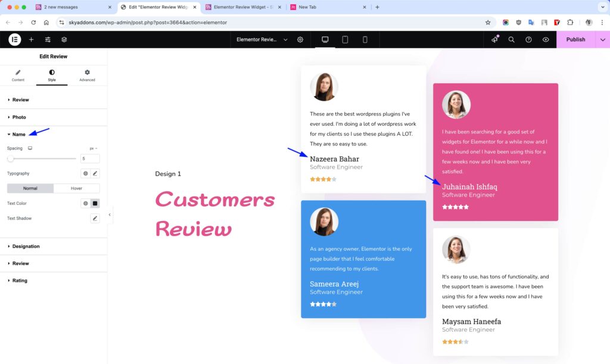Viewport: 610px width, 364px height.
Task: Preview changes with the eye icon
Action: click(x=546, y=39)
